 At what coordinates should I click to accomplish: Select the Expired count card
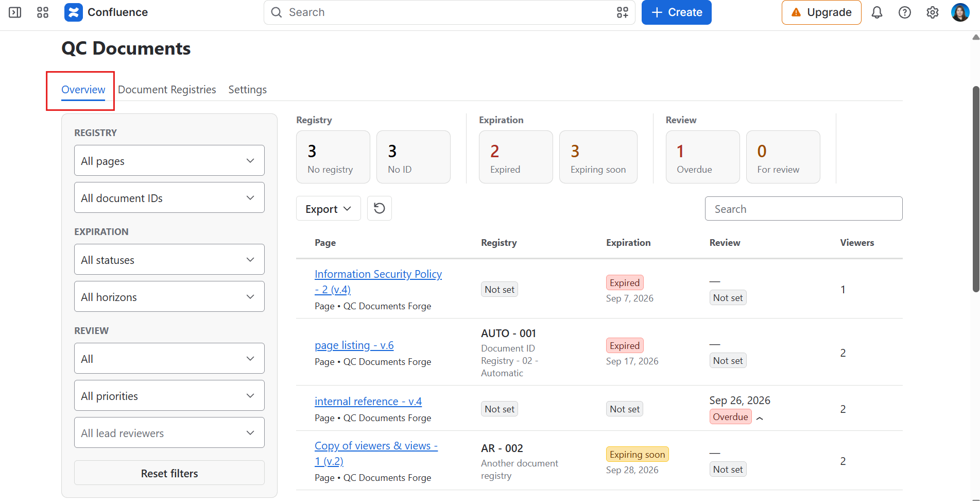click(x=516, y=157)
